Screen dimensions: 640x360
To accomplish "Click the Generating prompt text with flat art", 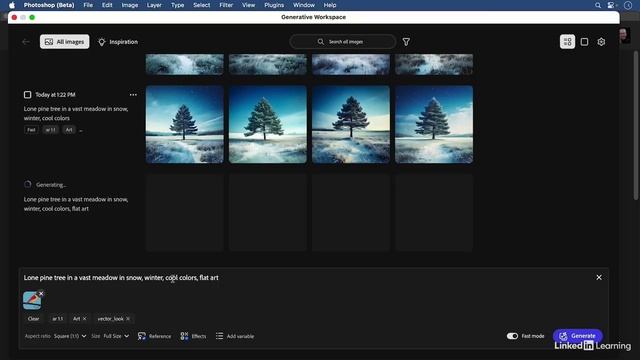I will 76,204.
